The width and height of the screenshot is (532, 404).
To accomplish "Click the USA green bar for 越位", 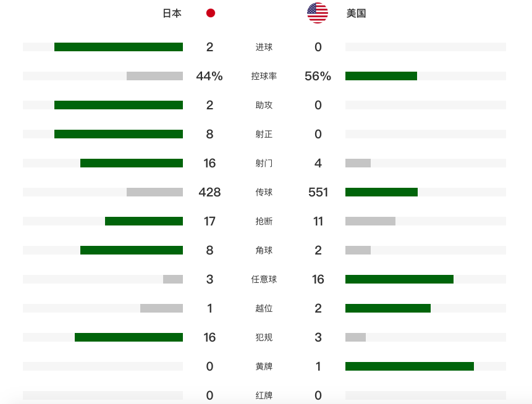I will click(388, 308).
